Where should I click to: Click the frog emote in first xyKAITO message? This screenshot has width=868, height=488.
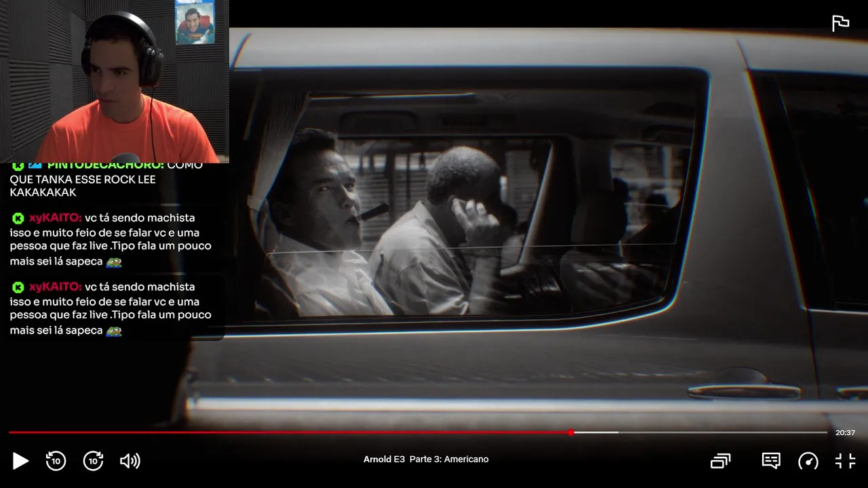pyautogui.click(x=113, y=262)
